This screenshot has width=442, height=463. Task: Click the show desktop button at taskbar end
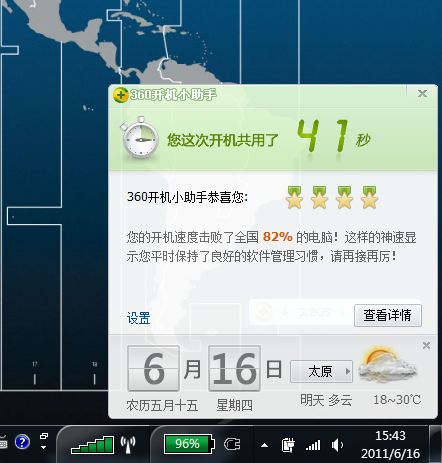(435, 444)
